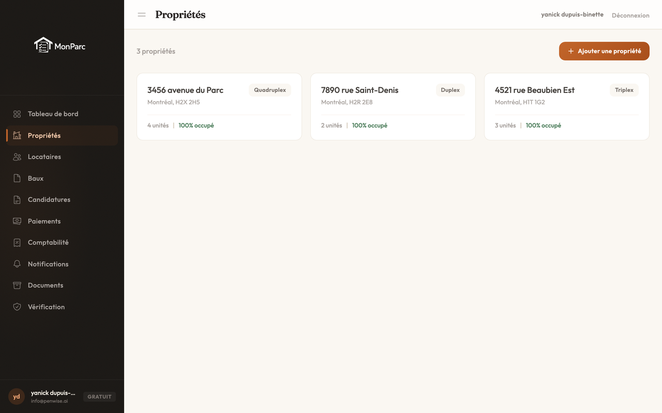Click the Locataires people icon

coord(17,157)
